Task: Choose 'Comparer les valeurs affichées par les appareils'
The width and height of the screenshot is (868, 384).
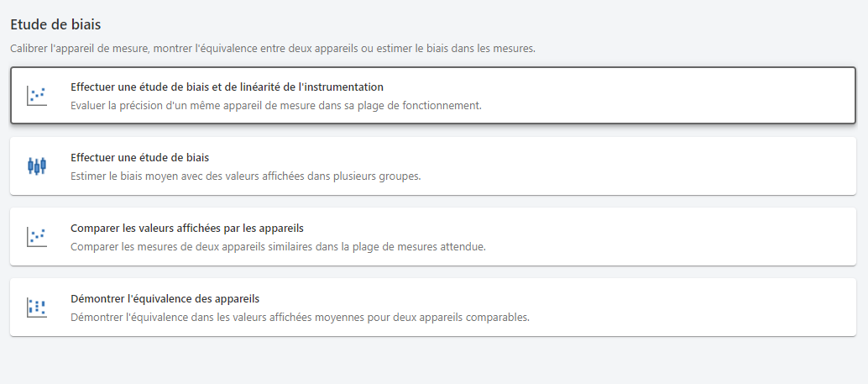Action: [186, 228]
